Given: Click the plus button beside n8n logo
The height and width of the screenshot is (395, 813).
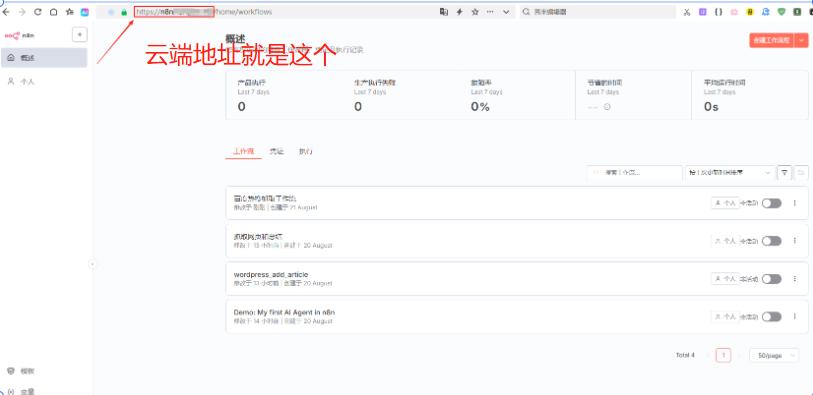Looking at the screenshot, I should pyautogui.click(x=79, y=35).
